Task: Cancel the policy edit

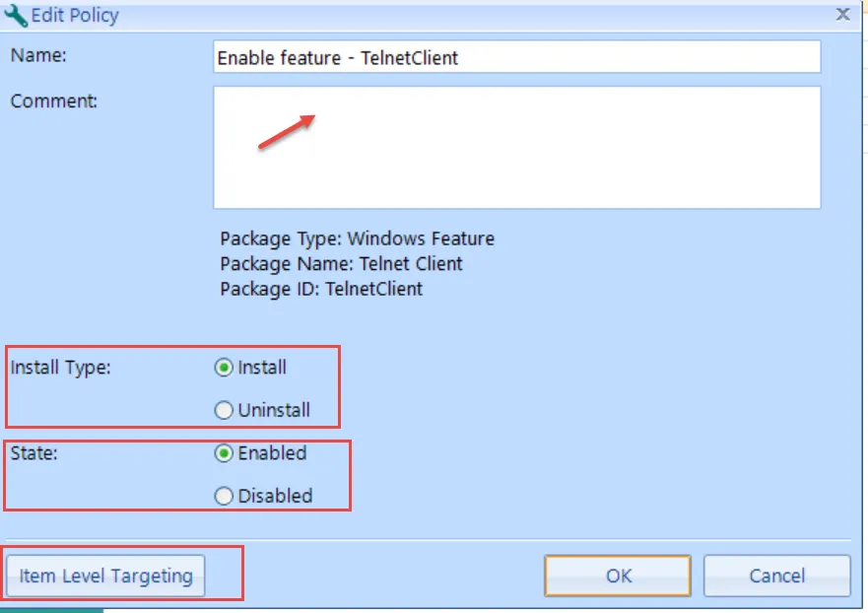Action: click(776, 576)
